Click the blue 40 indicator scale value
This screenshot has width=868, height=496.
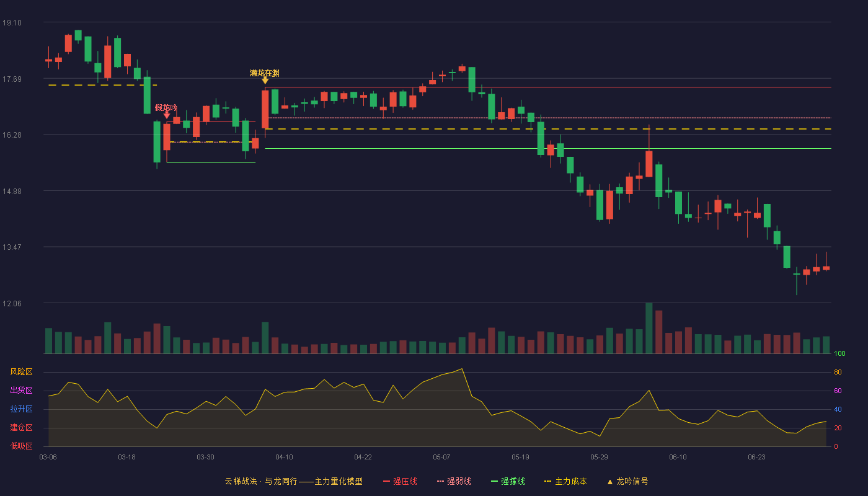(x=838, y=409)
